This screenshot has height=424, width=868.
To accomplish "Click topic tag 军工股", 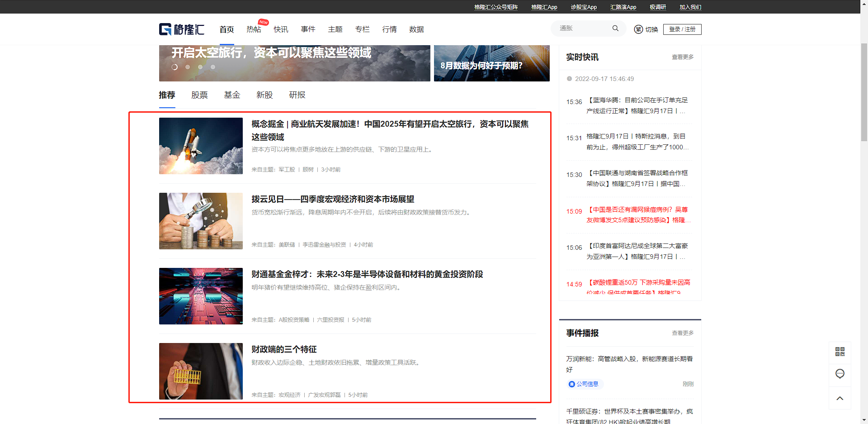I will [x=287, y=170].
